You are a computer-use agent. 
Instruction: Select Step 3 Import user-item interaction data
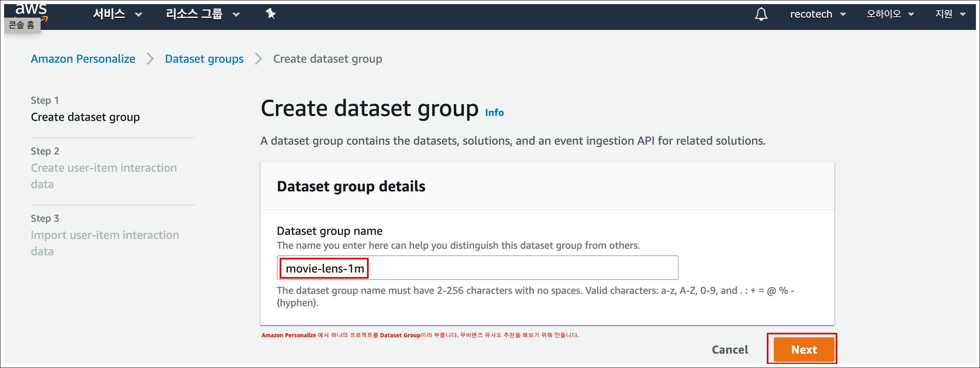(x=105, y=243)
